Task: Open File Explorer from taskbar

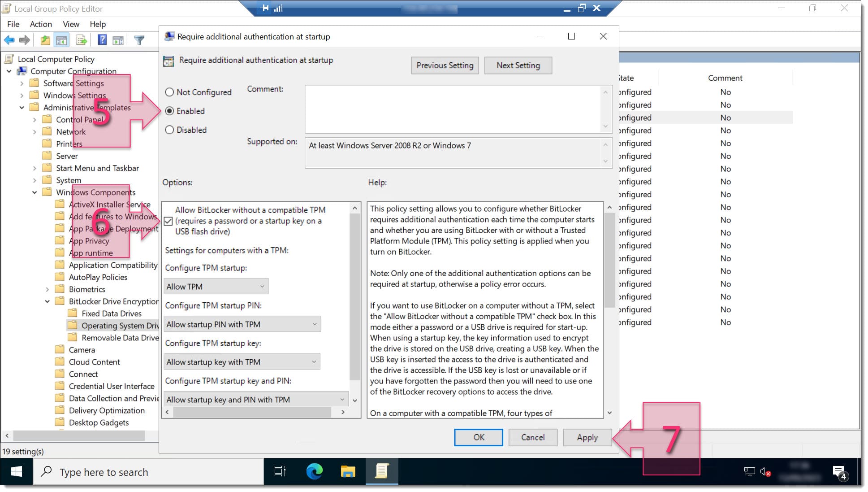Action: click(348, 472)
